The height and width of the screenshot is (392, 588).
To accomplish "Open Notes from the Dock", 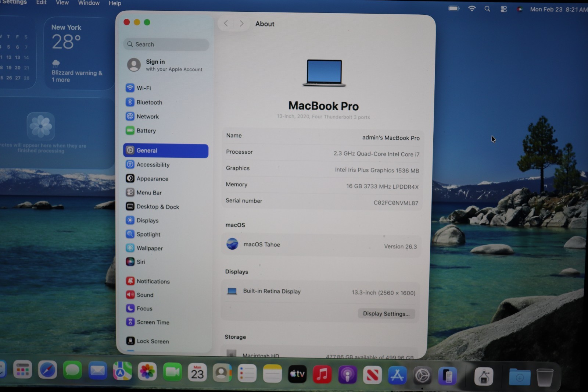I will 272,374.
